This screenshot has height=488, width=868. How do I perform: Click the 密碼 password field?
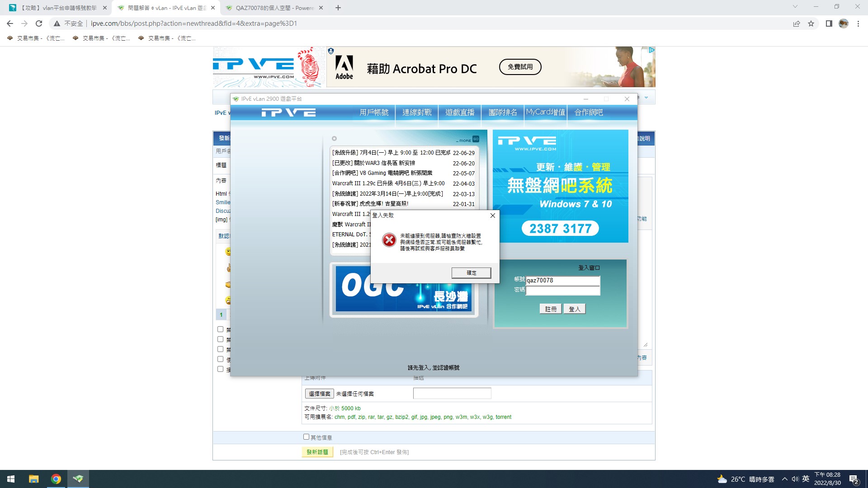(562, 291)
